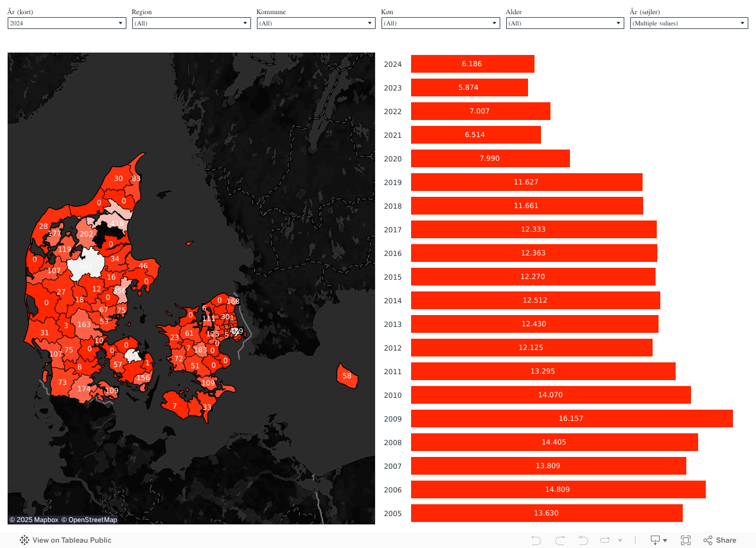Open the År (søjler) multiple values dropdown
Screen dimensions: 756x548
pyautogui.click(x=689, y=23)
